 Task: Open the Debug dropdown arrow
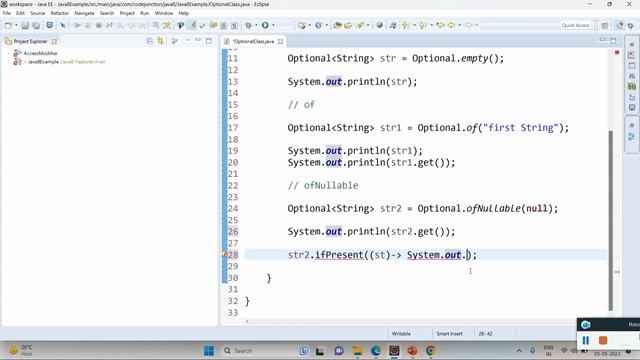click(x=256, y=25)
